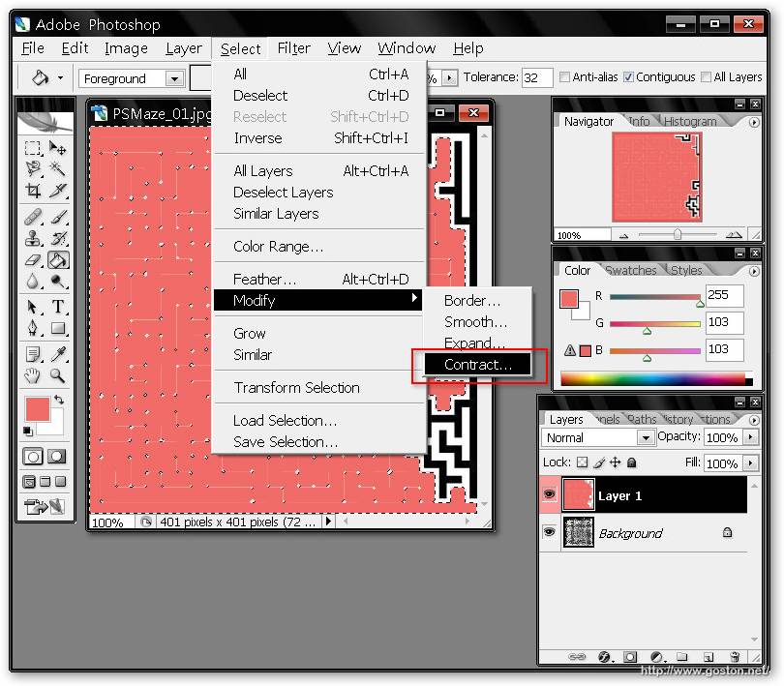The image size is (784, 686).
Task: Toggle lock position icon
Action: coord(615,462)
